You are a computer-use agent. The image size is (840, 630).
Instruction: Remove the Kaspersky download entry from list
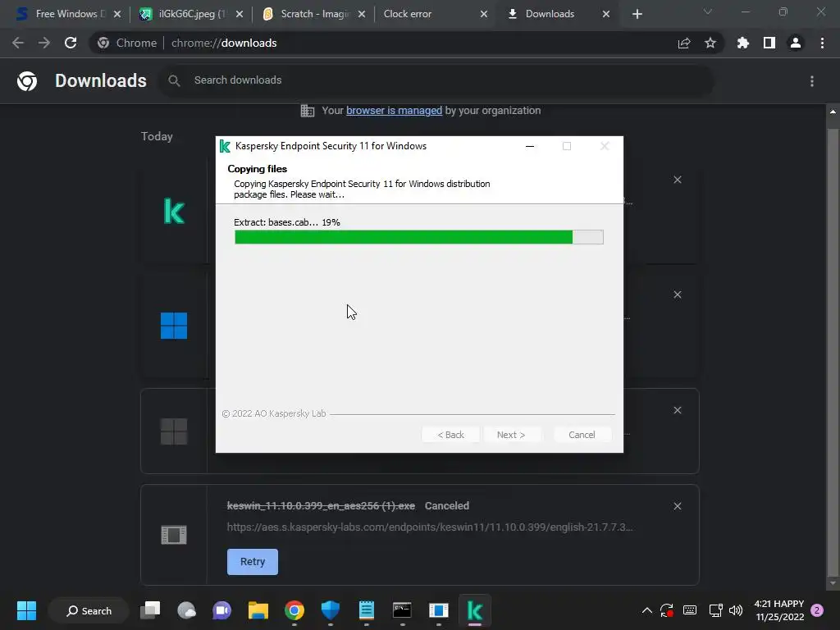[x=677, y=180]
